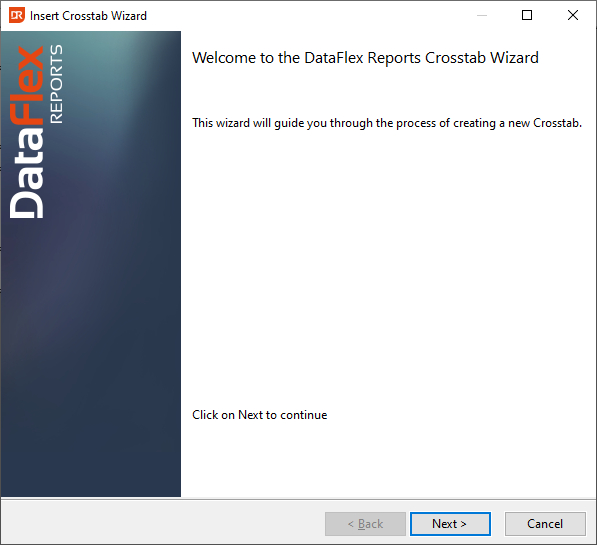
Task: Click the 'Insert Crosstab Wizard' window title
Action: (x=88, y=16)
